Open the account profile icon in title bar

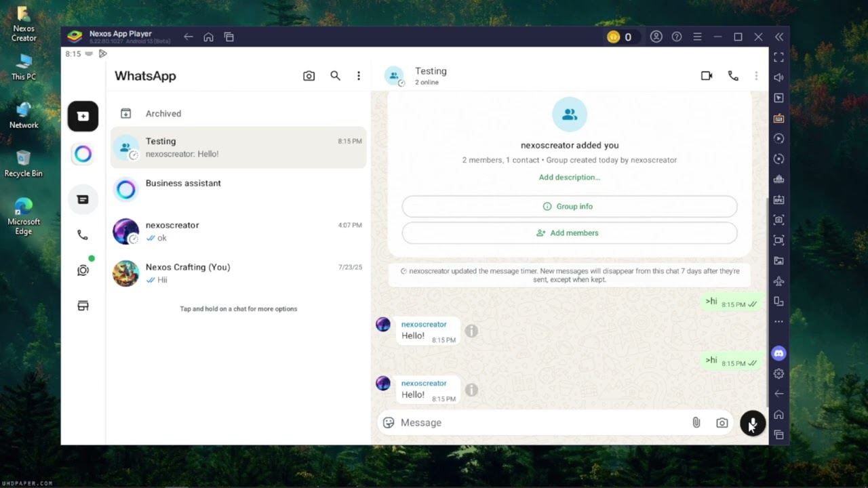coord(656,37)
